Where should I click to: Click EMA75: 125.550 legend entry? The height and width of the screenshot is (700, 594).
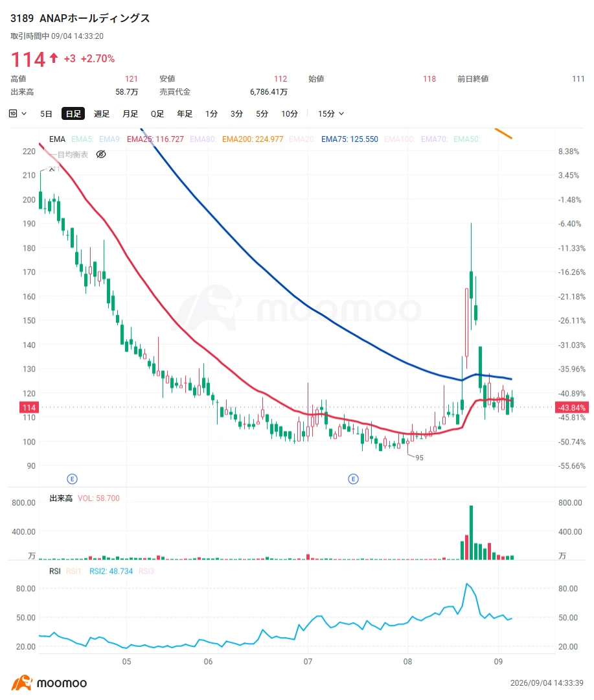click(349, 139)
